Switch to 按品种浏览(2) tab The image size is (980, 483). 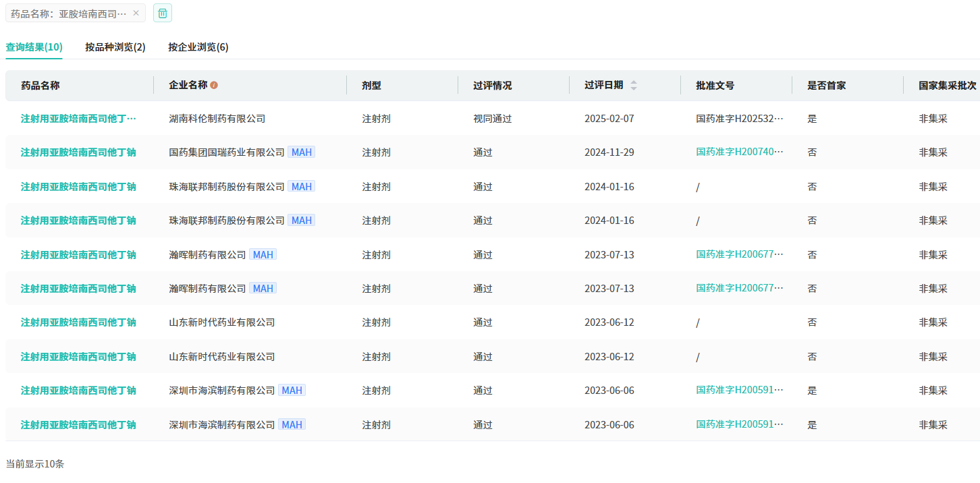coord(115,47)
